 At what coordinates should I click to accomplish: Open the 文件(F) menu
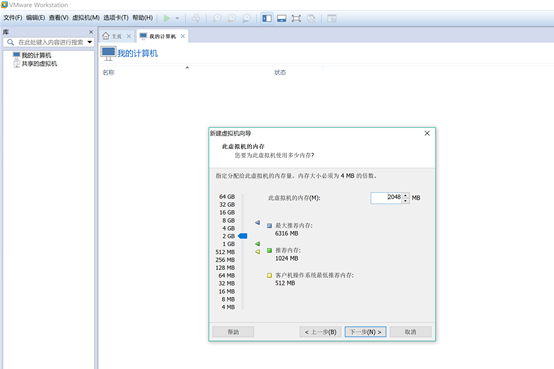point(13,18)
